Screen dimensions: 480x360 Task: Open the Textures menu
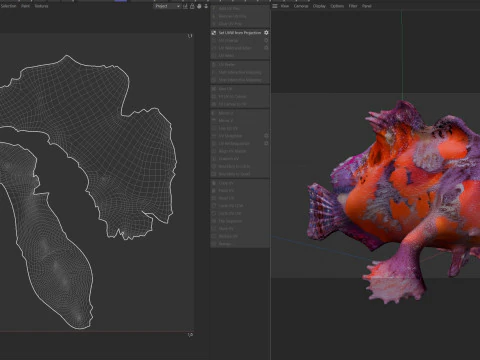click(41, 6)
